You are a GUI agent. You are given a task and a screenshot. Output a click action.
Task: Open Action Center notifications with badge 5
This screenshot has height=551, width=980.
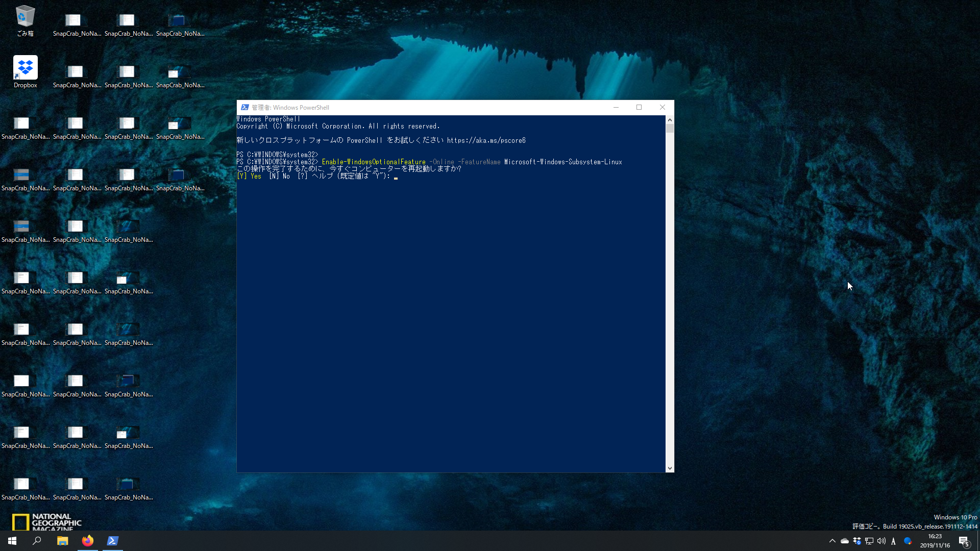coord(964,541)
